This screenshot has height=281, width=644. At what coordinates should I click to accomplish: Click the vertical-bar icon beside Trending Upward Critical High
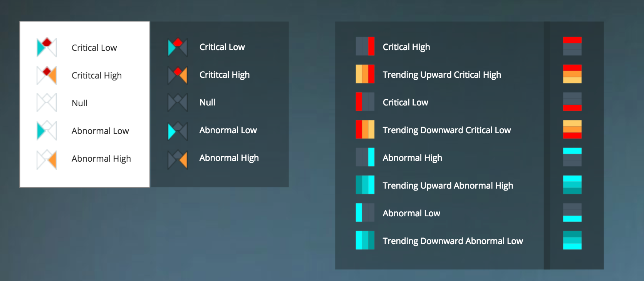coord(365,74)
